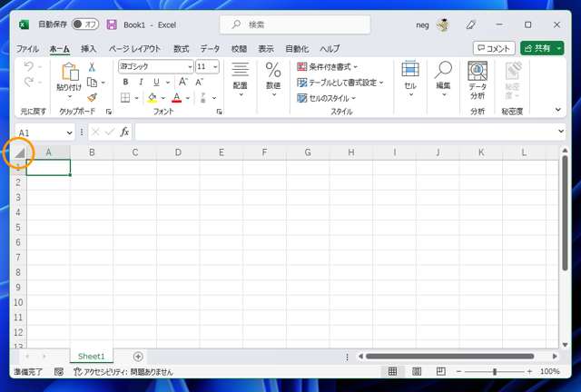Viewport: 581px width, 392px height.
Task: Expand the 貼り付け paste options arrow
Action: click(x=70, y=96)
